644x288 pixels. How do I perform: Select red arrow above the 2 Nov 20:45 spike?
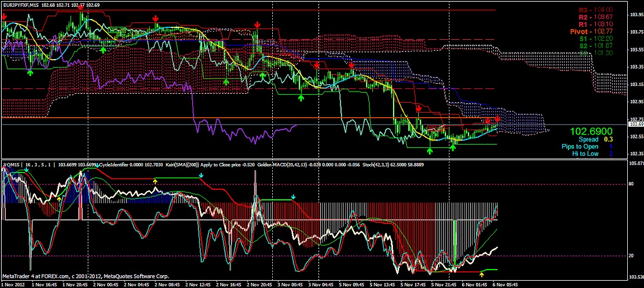[257, 25]
